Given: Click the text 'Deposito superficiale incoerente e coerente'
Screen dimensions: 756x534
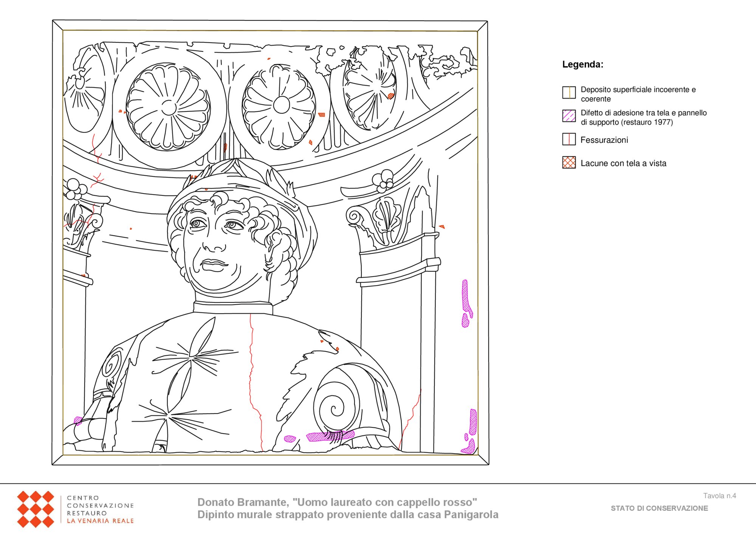Looking at the screenshot, I should [638, 94].
